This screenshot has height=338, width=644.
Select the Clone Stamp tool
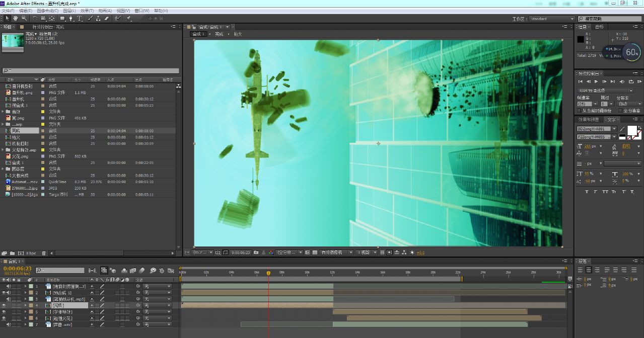(x=98, y=19)
